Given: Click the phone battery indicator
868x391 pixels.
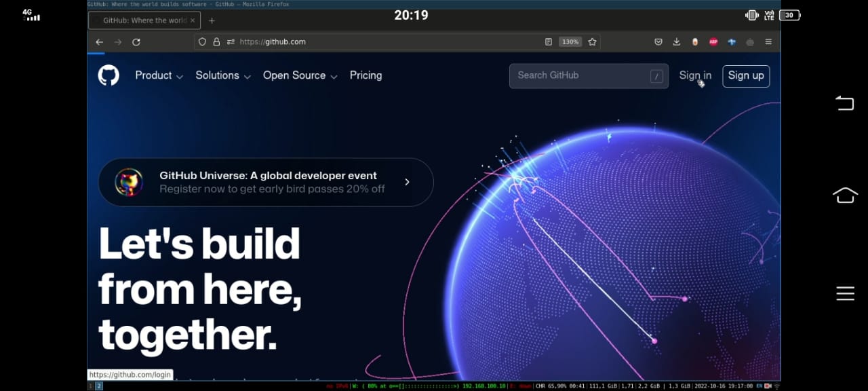Looking at the screenshot, I should [790, 15].
